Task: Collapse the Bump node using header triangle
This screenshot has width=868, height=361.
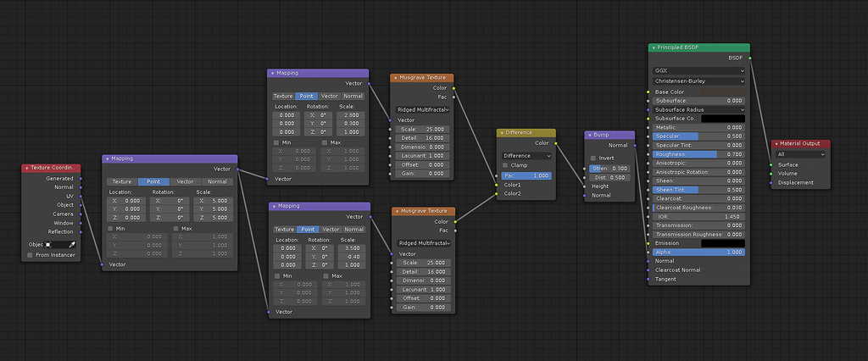Action: 590,135
